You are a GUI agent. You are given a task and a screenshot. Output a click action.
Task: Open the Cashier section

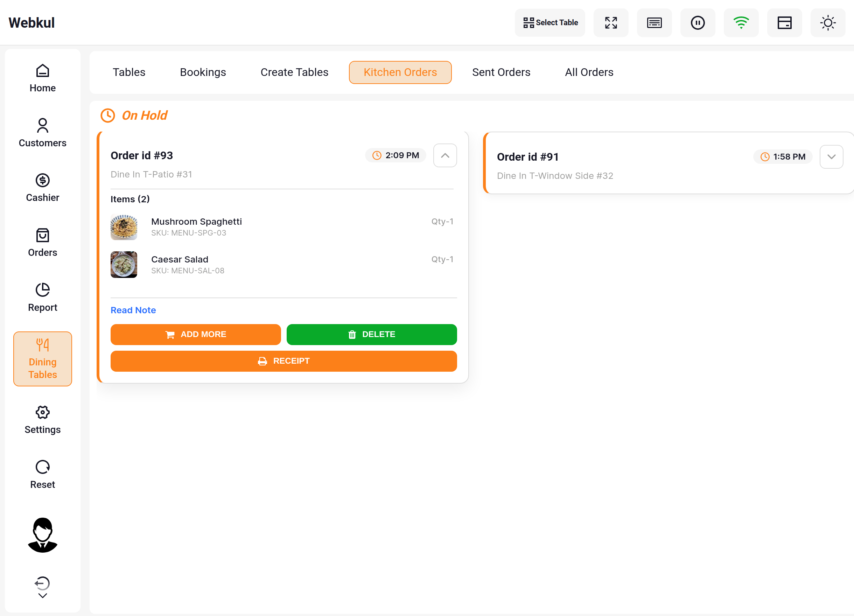pyautogui.click(x=43, y=188)
